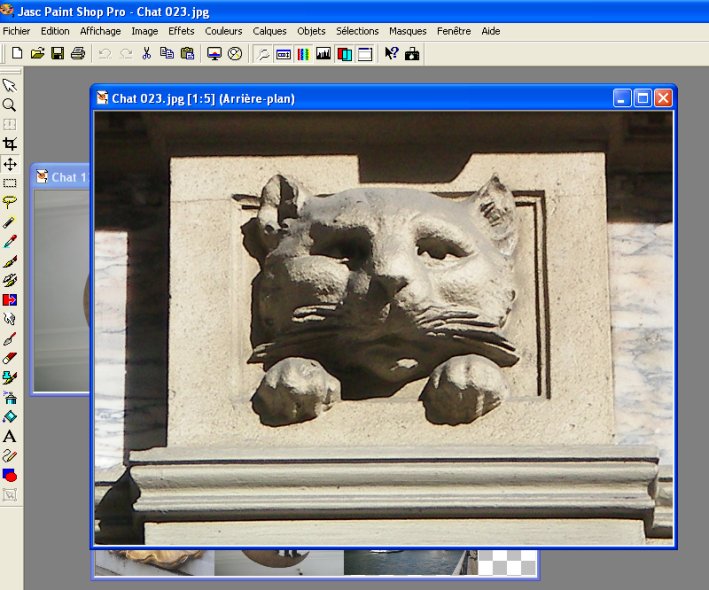This screenshot has height=590, width=709.
Task: Select the Airbrush spray can tool
Action: [x=9, y=397]
